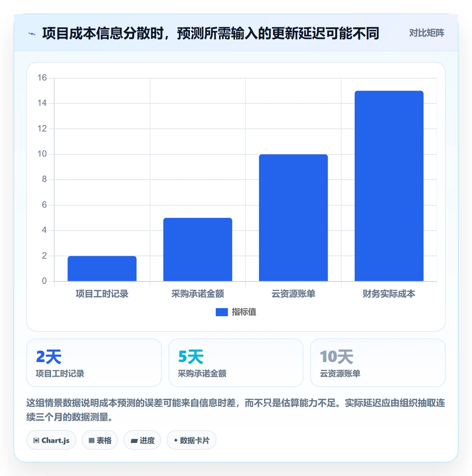Toggle the 指标值 legend color box

222,312
